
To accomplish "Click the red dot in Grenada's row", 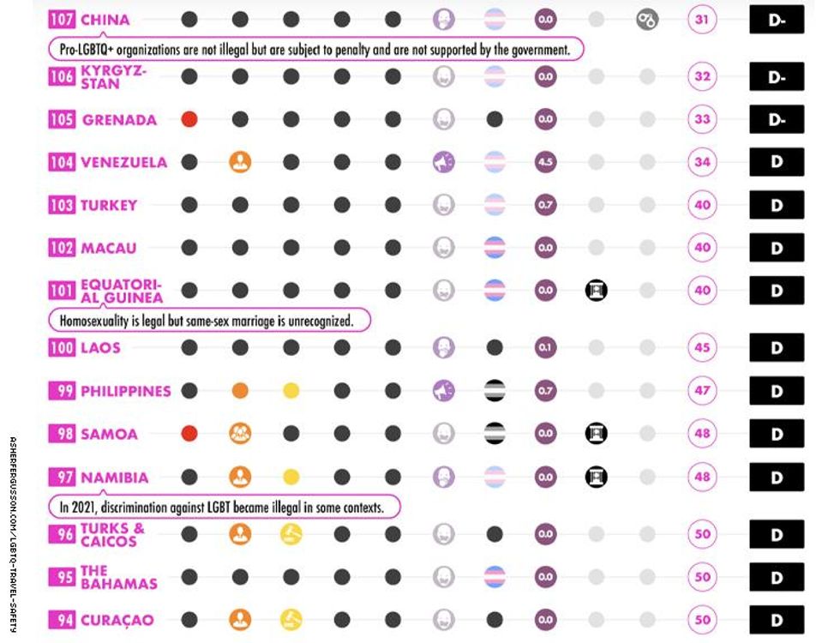I will coord(189,119).
